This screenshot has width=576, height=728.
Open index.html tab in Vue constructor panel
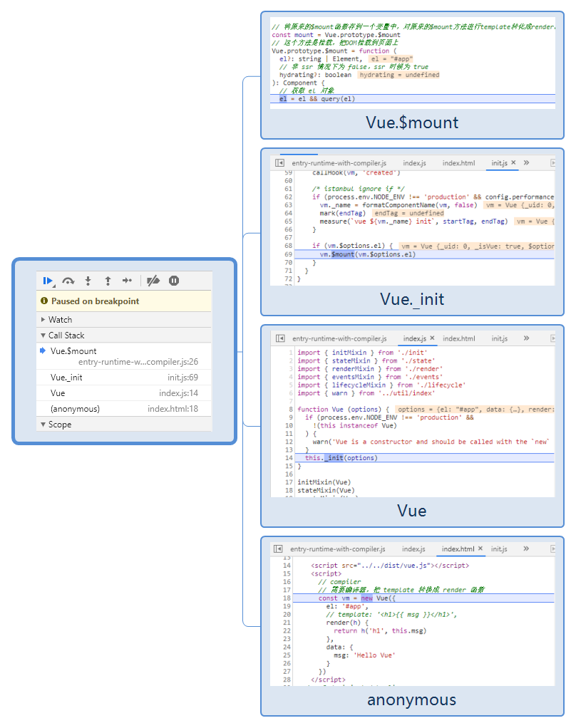[459, 338]
